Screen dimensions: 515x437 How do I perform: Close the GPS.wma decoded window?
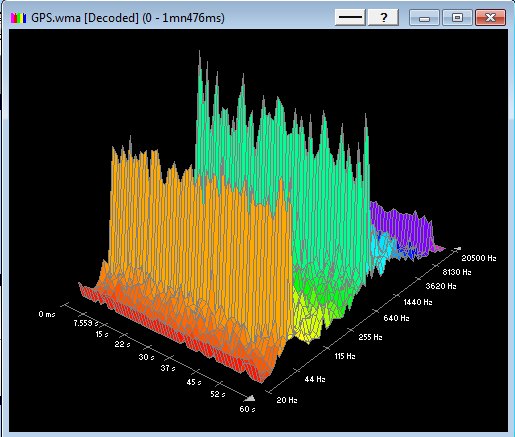pos(490,17)
